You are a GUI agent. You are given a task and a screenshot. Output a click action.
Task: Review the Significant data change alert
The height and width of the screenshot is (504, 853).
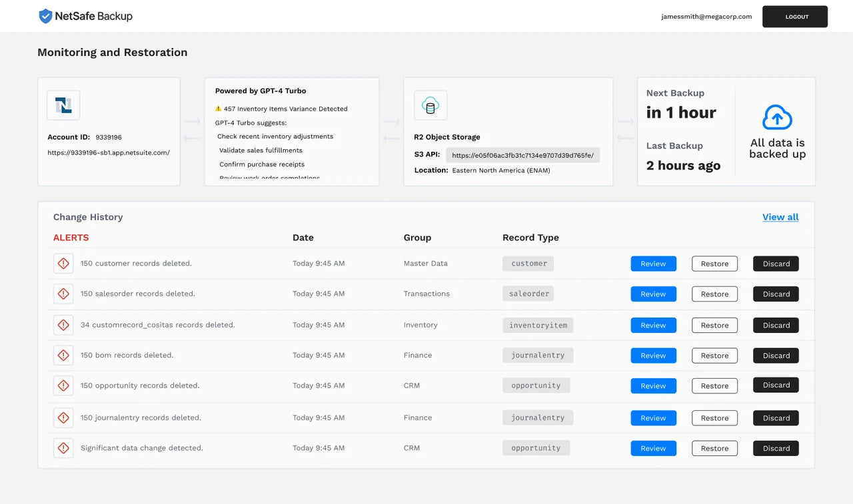pos(653,448)
